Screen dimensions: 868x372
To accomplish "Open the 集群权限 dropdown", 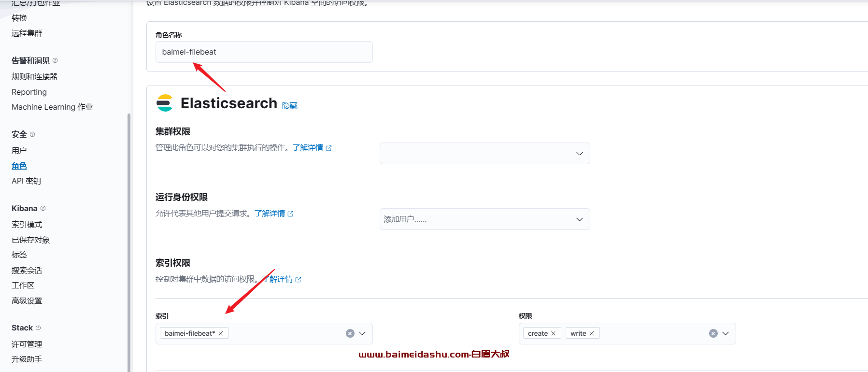I will 484,153.
